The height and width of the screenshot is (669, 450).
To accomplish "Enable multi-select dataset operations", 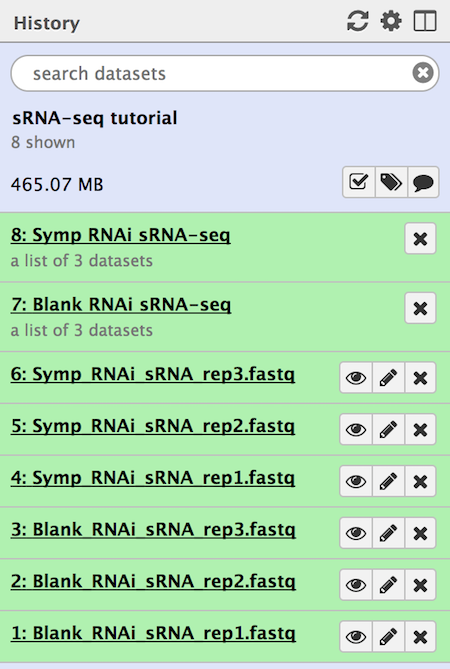I will (359, 182).
